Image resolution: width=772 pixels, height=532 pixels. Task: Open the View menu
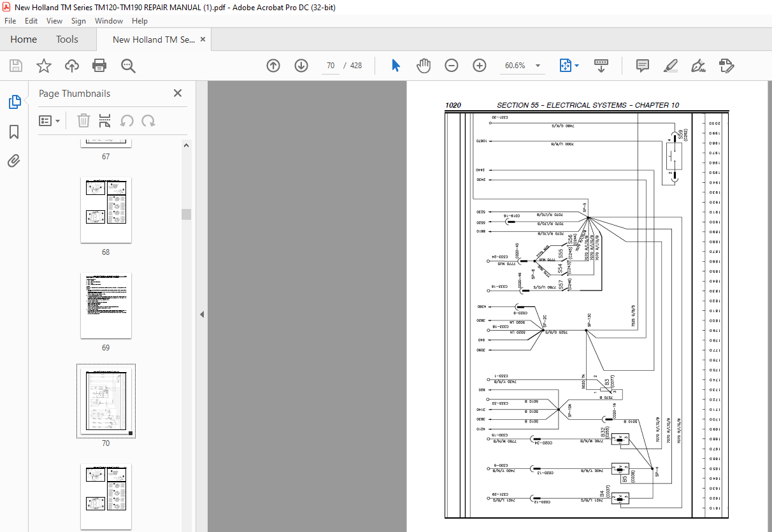54,21
